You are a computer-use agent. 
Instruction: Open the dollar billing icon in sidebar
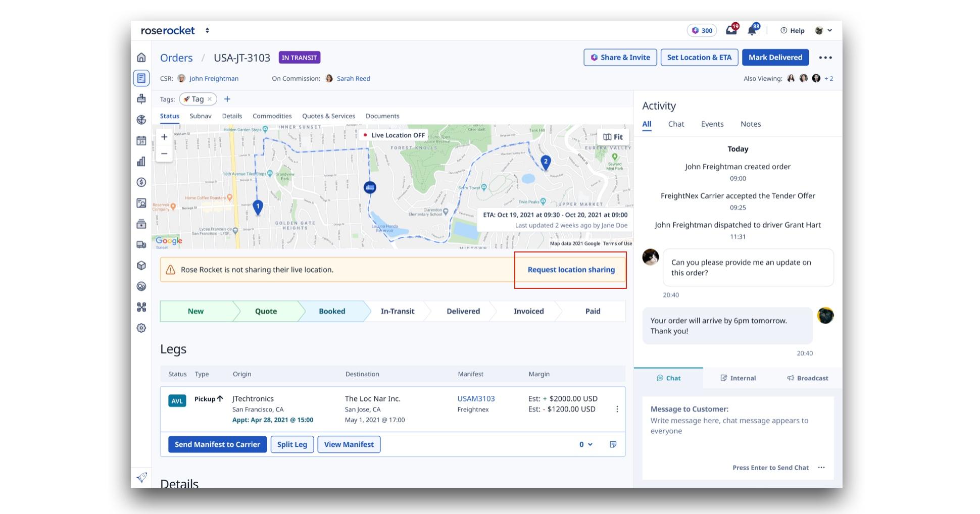[x=141, y=182]
